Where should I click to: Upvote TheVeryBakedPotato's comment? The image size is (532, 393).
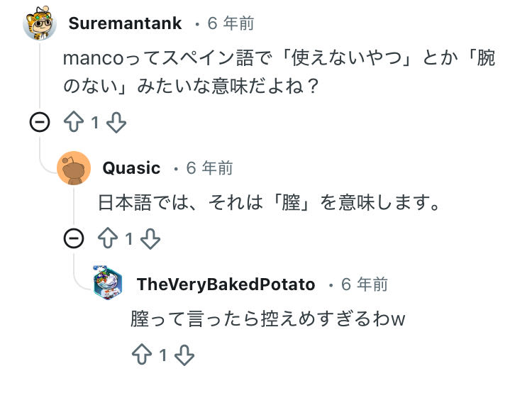142,355
